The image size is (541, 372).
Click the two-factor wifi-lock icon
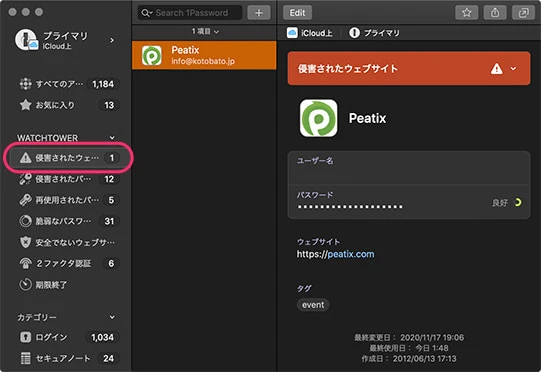pos(26,263)
